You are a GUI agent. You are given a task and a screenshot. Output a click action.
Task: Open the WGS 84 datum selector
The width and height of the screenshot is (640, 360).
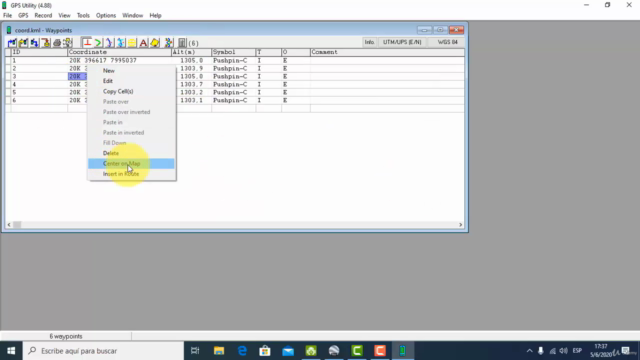pyautogui.click(x=447, y=42)
